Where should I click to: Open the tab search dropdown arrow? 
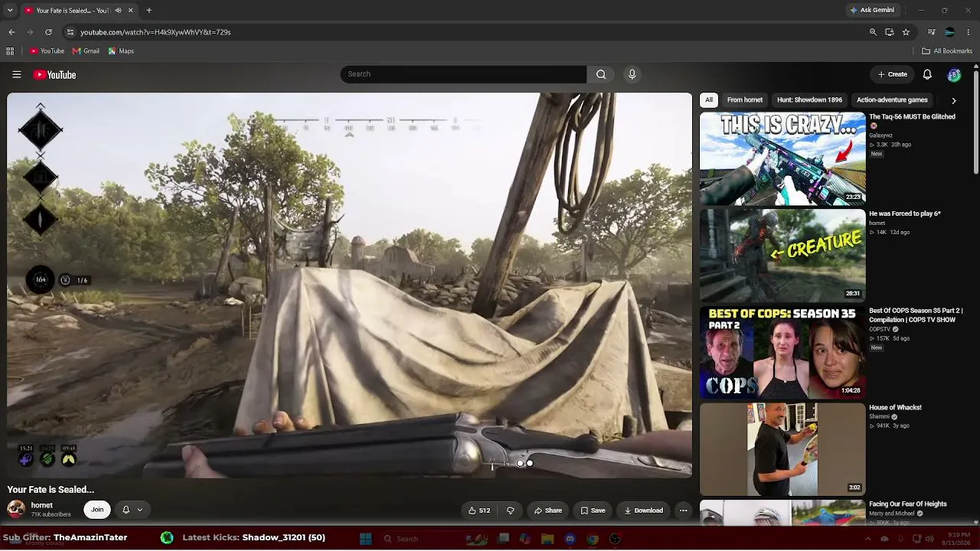(10, 11)
